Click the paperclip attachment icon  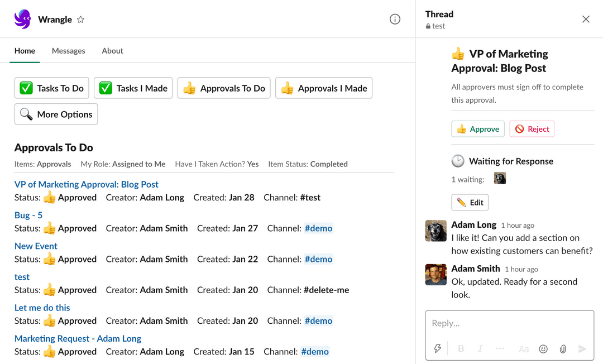tap(563, 348)
